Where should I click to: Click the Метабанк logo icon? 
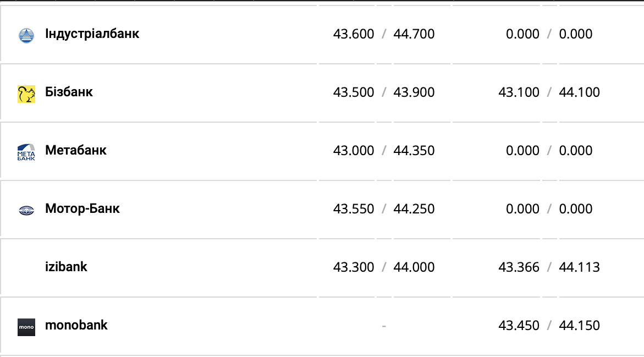tap(26, 152)
